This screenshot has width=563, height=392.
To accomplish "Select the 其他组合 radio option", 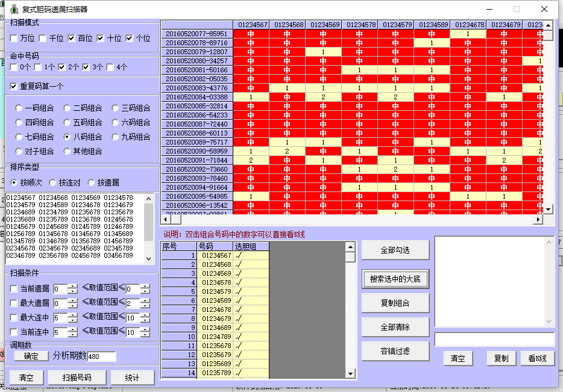I will pyautogui.click(x=68, y=152).
